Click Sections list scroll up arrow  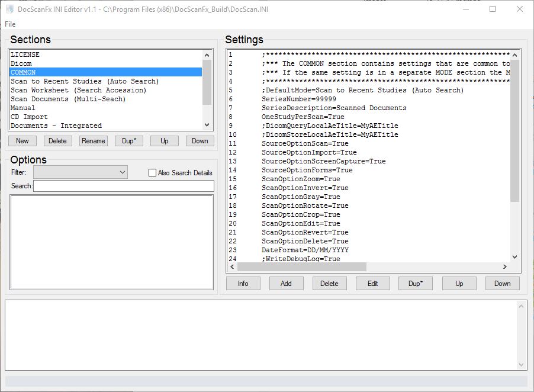pos(207,55)
